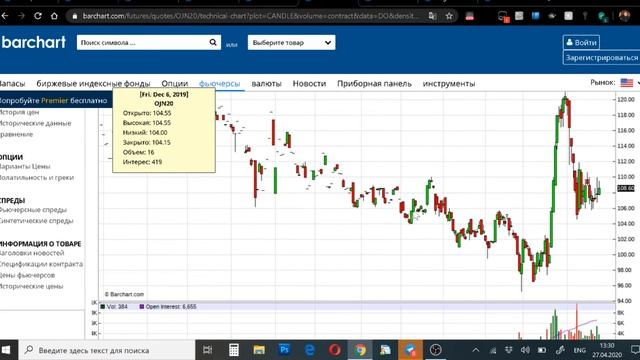Click the Зарегистрироваться button
Viewport: 640px width, 360px height.
coord(601,58)
